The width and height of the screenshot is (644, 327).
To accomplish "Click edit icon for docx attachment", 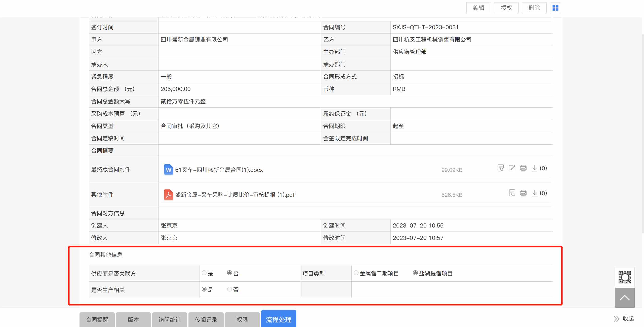I will [x=512, y=168].
